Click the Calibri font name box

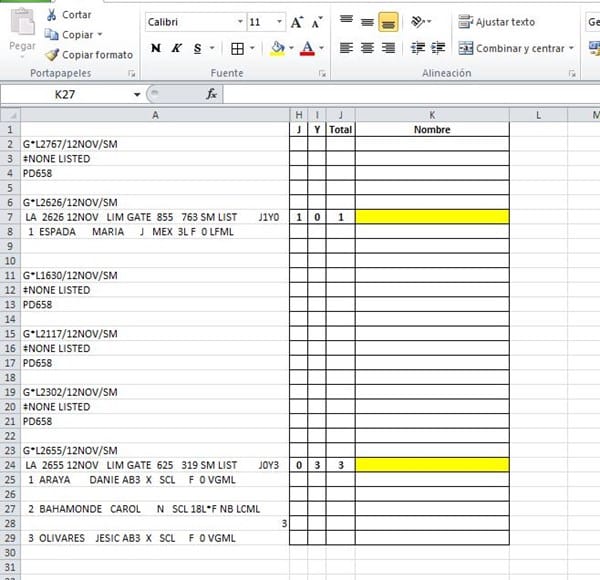191,22
